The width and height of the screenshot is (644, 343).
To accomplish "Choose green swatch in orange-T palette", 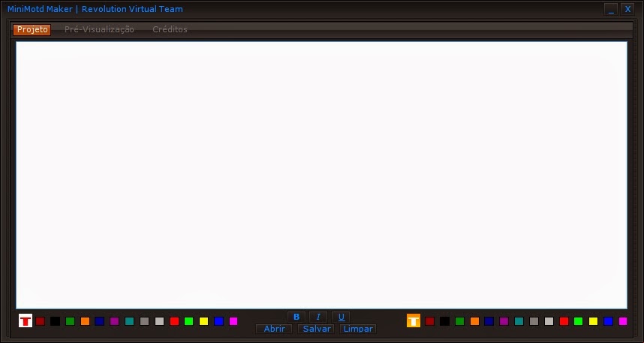I will 459,321.
